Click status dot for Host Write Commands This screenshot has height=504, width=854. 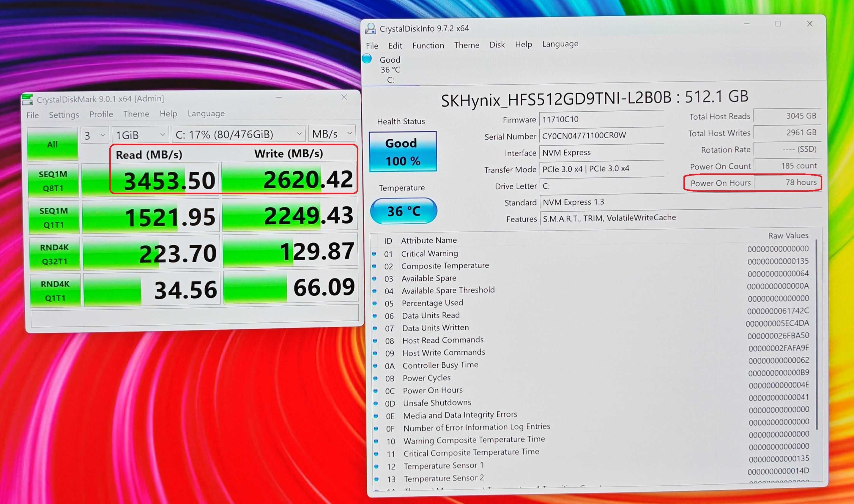pos(375,353)
